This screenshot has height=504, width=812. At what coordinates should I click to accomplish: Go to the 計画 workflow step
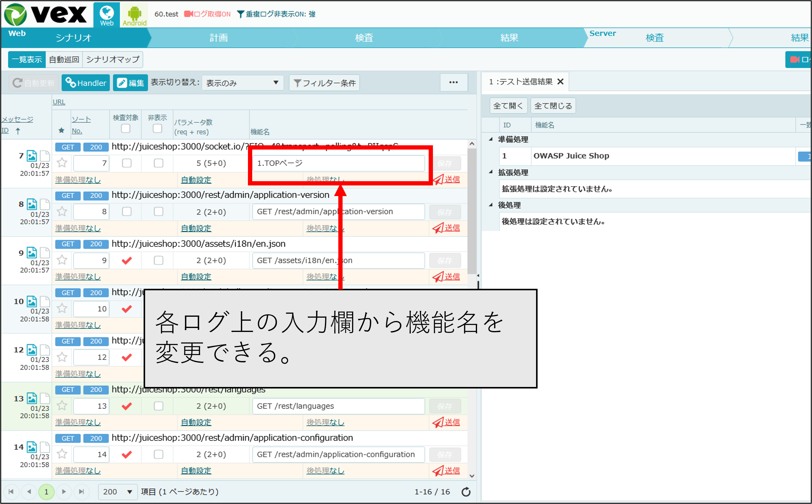point(218,38)
